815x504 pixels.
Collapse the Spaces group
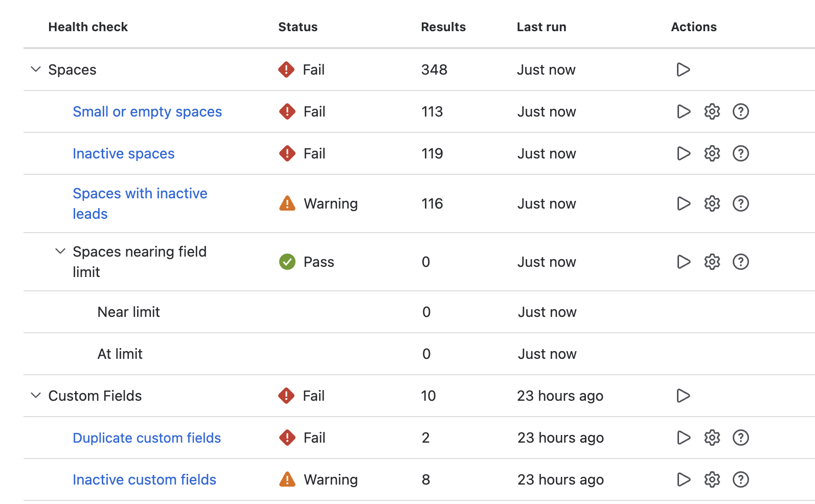pos(36,69)
